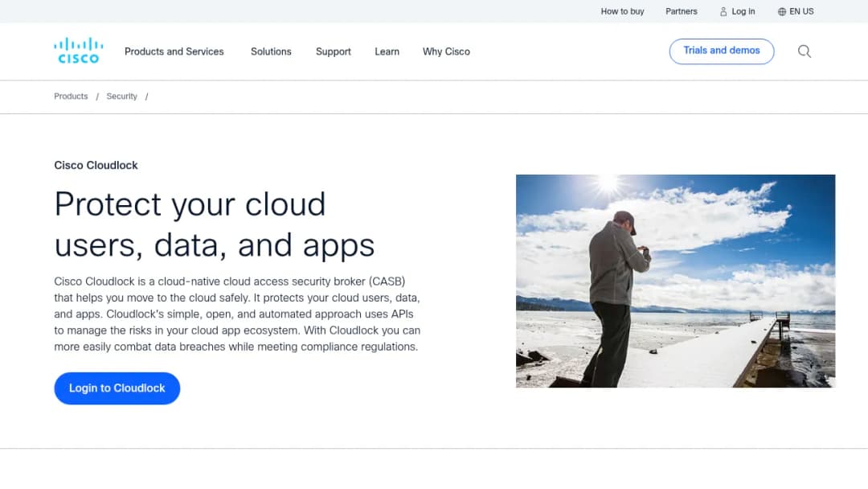Open the search magnifier icon
The width and height of the screenshot is (868, 489).
805,51
